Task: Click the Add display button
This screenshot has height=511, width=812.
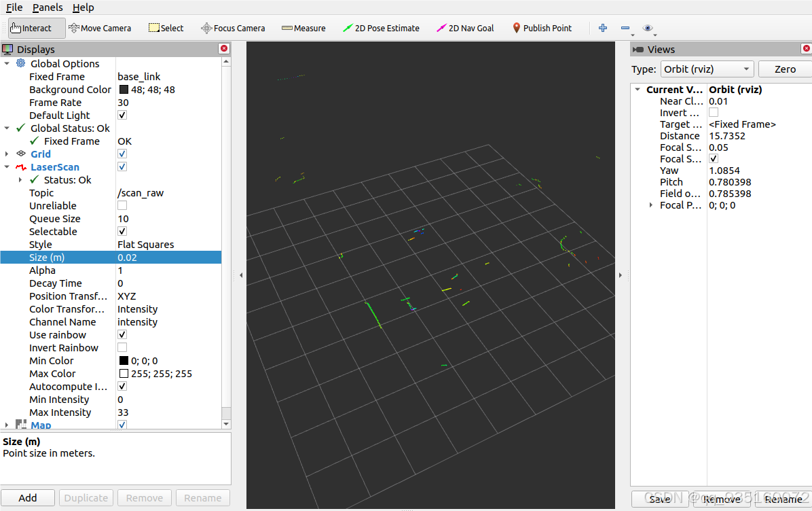Action: (x=27, y=497)
